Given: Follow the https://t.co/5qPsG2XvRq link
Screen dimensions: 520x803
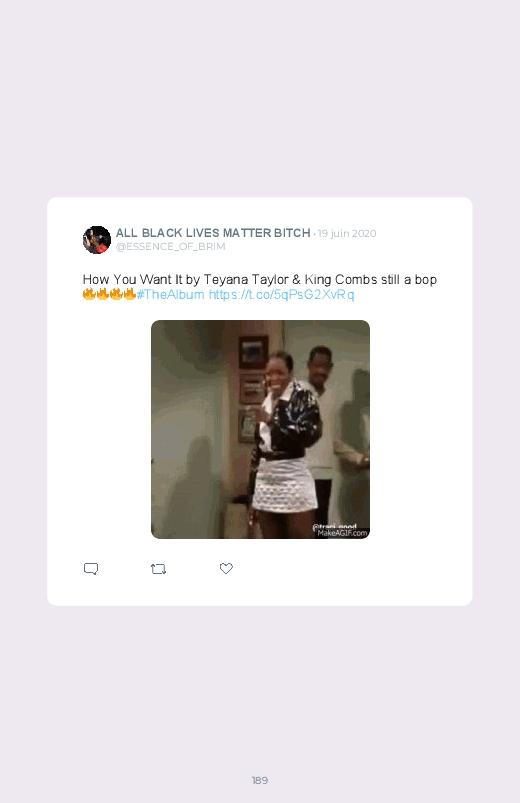Looking at the screenshot, I should coord(281,294).
